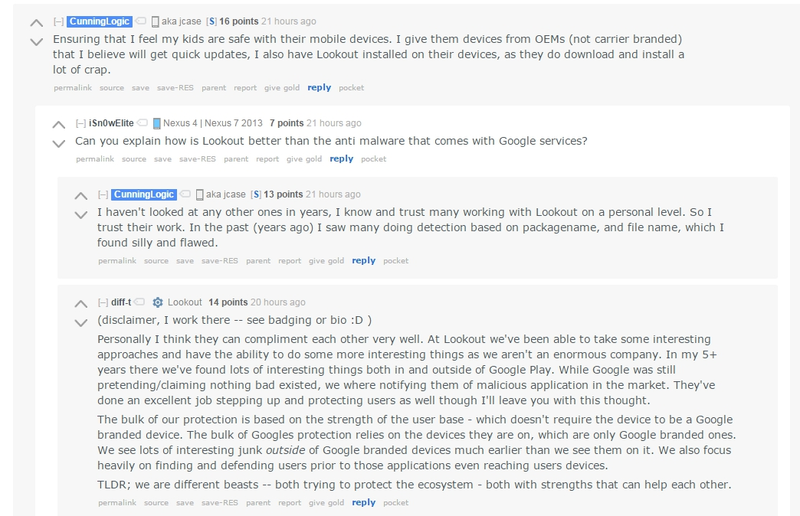The image size is (800, 516).
Task: Upvote CunningLogic's top comment about kids' devices
Action: point(36,23)
